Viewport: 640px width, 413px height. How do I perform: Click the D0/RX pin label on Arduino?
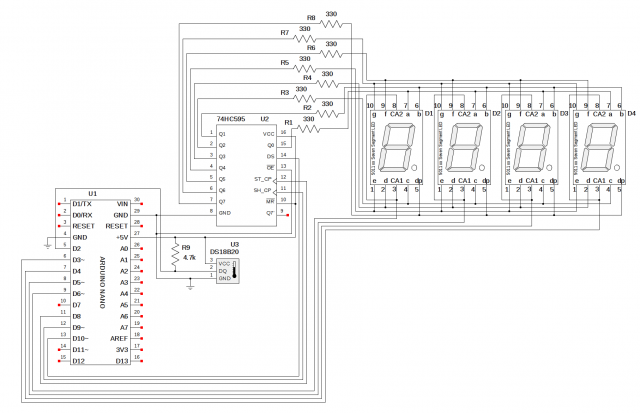(x=82, y=215)
